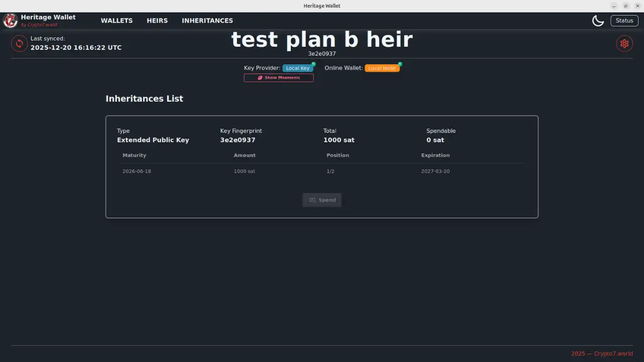Click the "by Crypto7.world" subtitle link
Image resolution: width=644 pixels, height=362 pixels.
click(39, 25)
